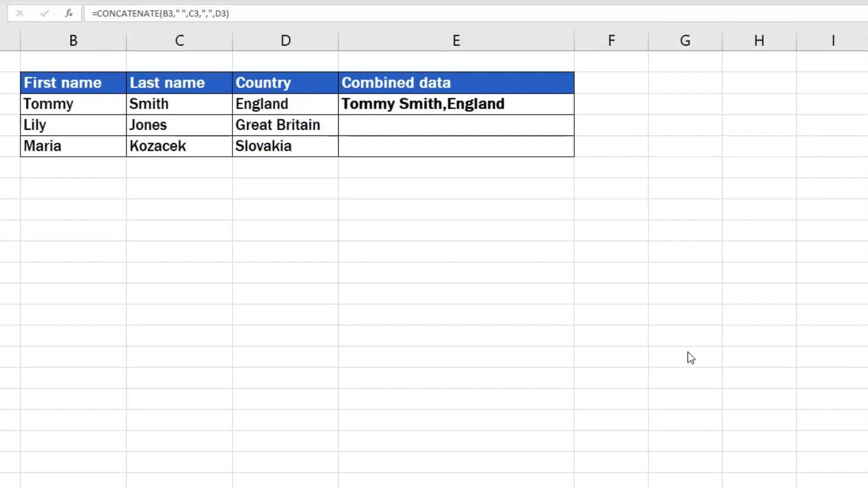The height and width of the screenshot is (488, 868).
Task: Select the cell containing Maria
Action: [73, 145]
